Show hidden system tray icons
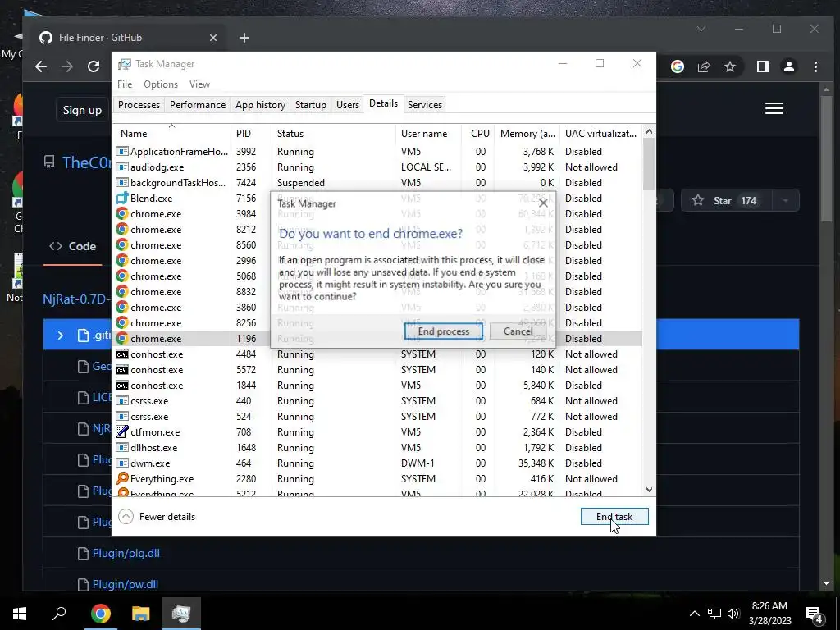Viewport: 840px width, 630px height. point(694,614)
